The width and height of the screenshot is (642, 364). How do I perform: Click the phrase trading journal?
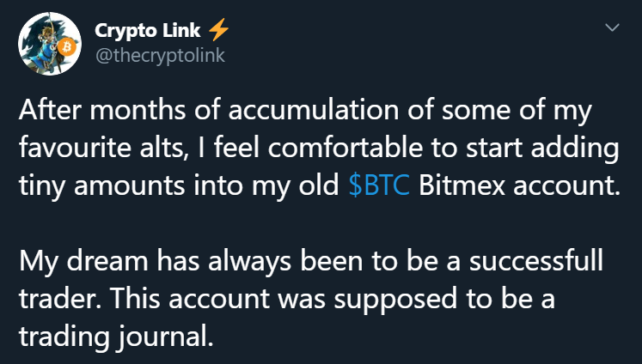(x=116, y=337)
